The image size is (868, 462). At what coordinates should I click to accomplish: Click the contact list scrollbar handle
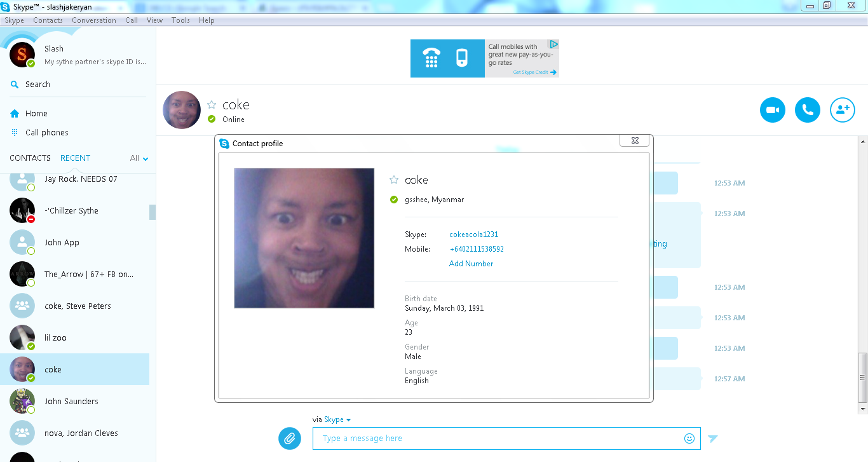pyautogui.click(x=153, y=212)
